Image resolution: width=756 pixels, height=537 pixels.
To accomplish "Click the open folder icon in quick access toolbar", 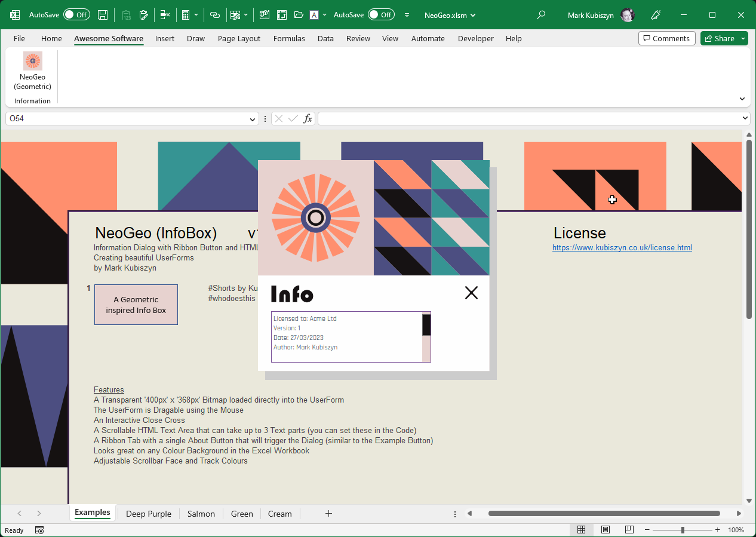I will (x=299, y=15).
